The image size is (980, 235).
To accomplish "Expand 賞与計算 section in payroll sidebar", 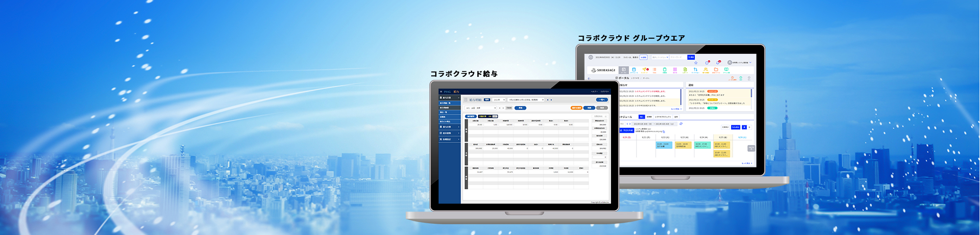I will 449,127.
